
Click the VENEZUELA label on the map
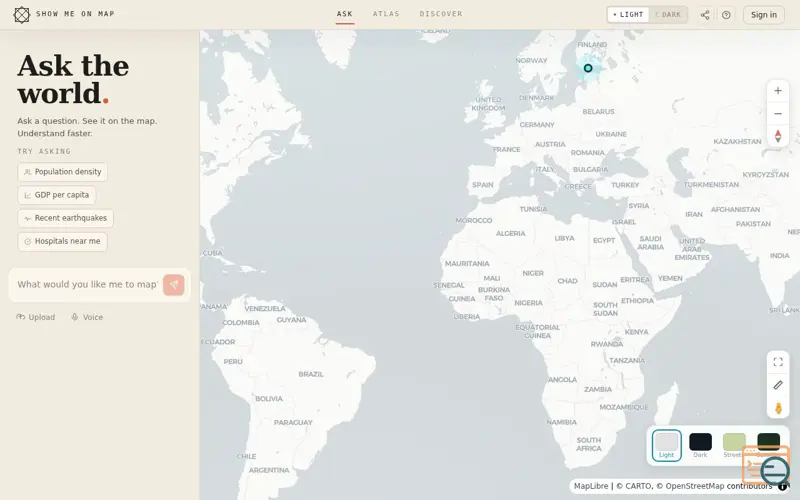pos(265,308)
